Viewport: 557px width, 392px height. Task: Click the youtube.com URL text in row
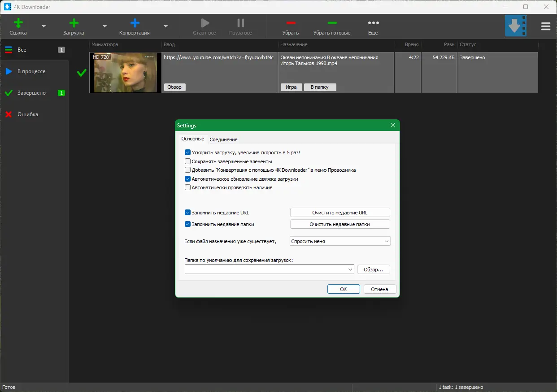(218, 57)
